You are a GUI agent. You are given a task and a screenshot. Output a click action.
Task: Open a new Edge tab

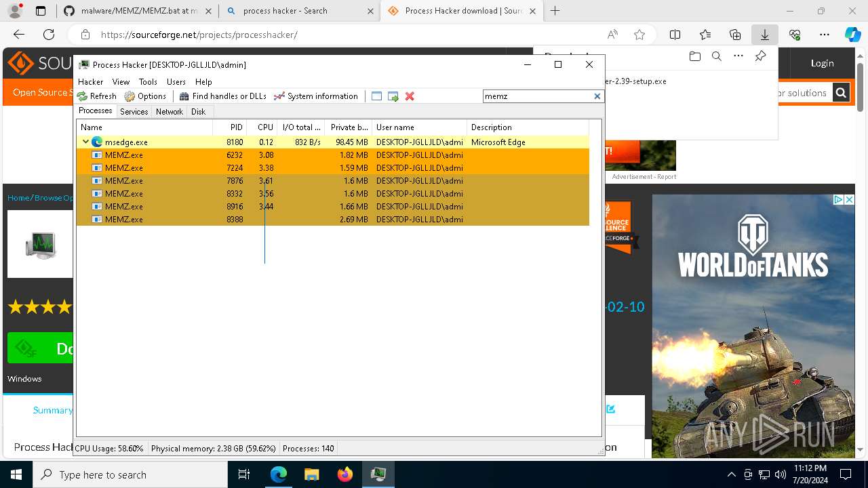[555, 11]
